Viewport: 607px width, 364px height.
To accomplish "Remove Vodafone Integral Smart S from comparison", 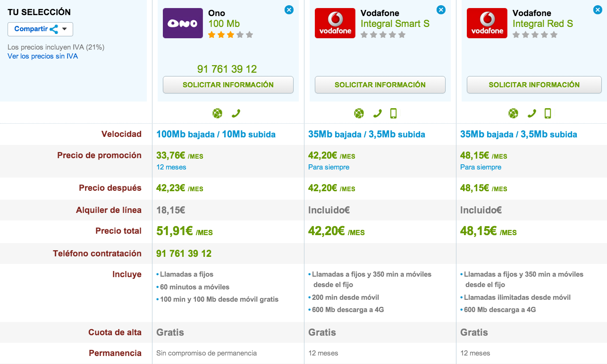I will coord(441,9).
